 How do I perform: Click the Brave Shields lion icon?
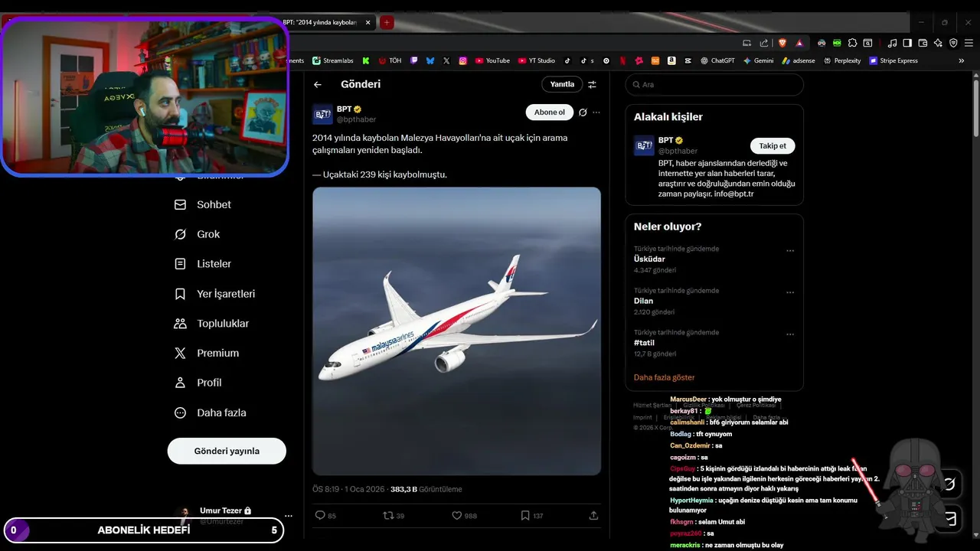coord(782,43)
